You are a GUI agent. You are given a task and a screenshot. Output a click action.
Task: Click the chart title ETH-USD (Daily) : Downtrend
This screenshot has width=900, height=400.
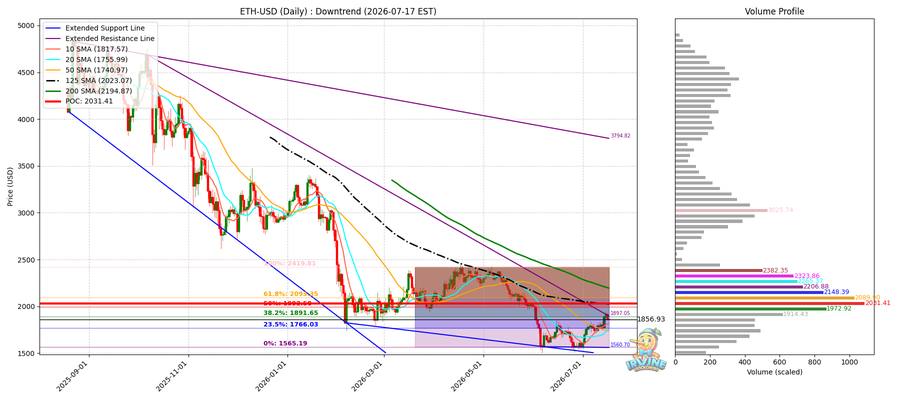point(338,11)
